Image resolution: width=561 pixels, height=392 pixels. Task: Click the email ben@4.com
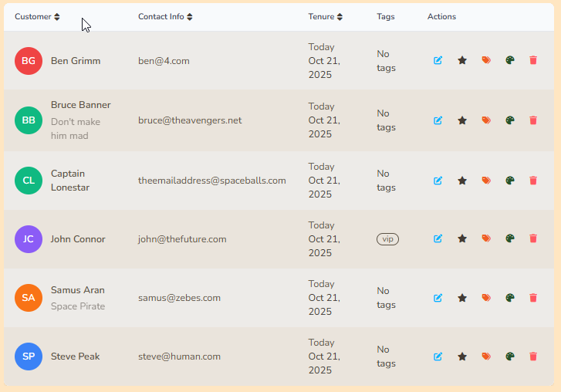[x=164, y=61]
